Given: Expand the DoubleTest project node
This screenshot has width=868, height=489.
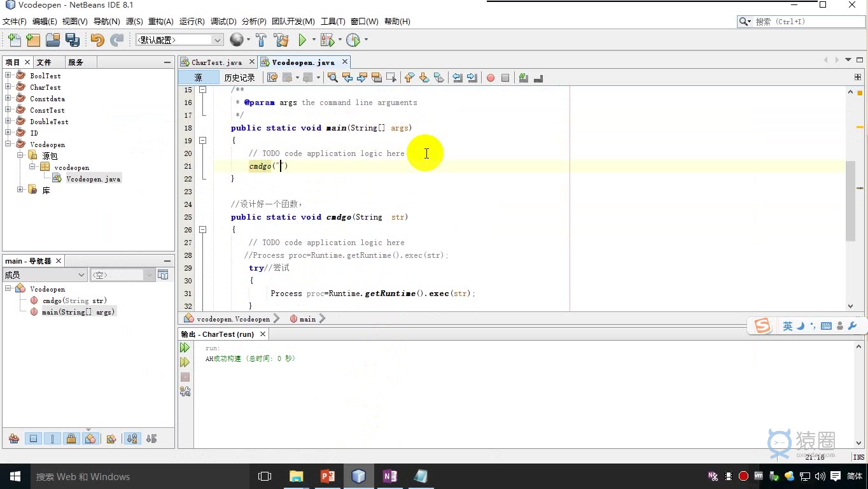Looking at the screenshot, I should click(x=9, y=122).
